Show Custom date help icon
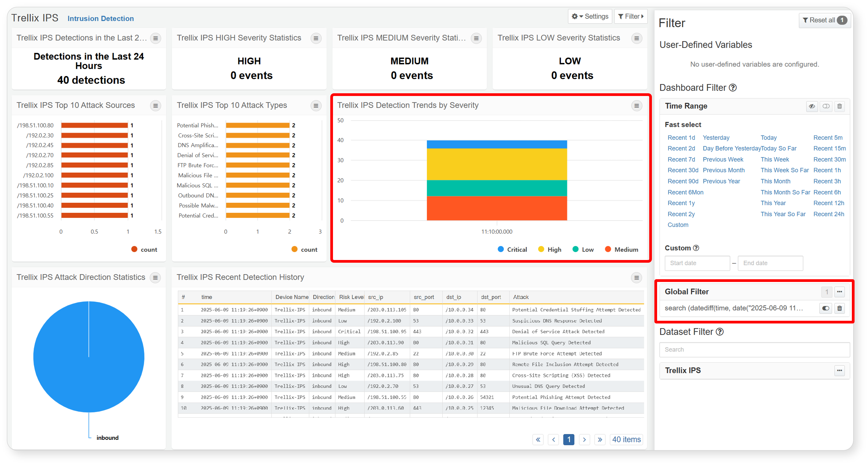 (x=696, y=248)
